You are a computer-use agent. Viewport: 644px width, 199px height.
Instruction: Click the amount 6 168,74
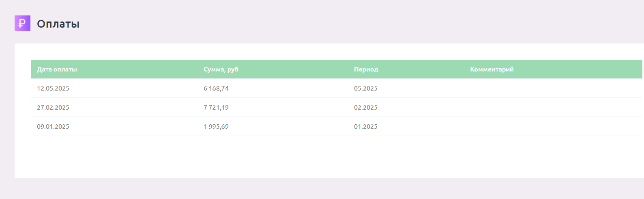216,89
